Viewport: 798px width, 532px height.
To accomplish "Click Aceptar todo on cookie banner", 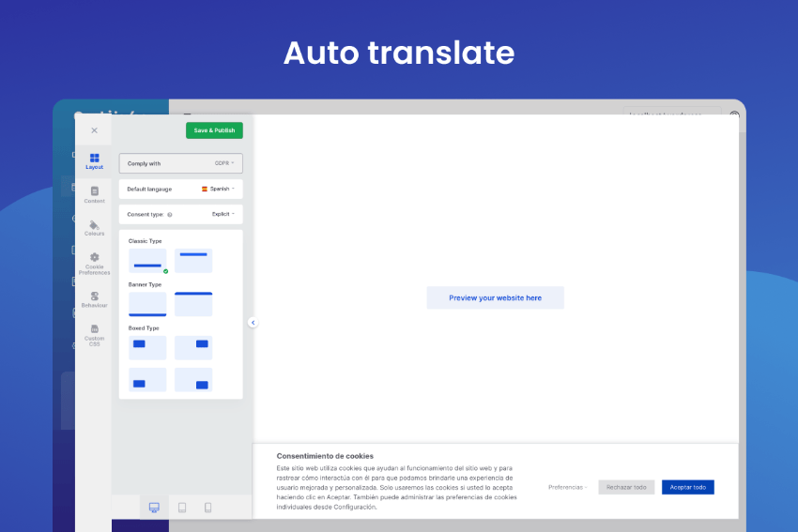I will click(x=687, y=487).
